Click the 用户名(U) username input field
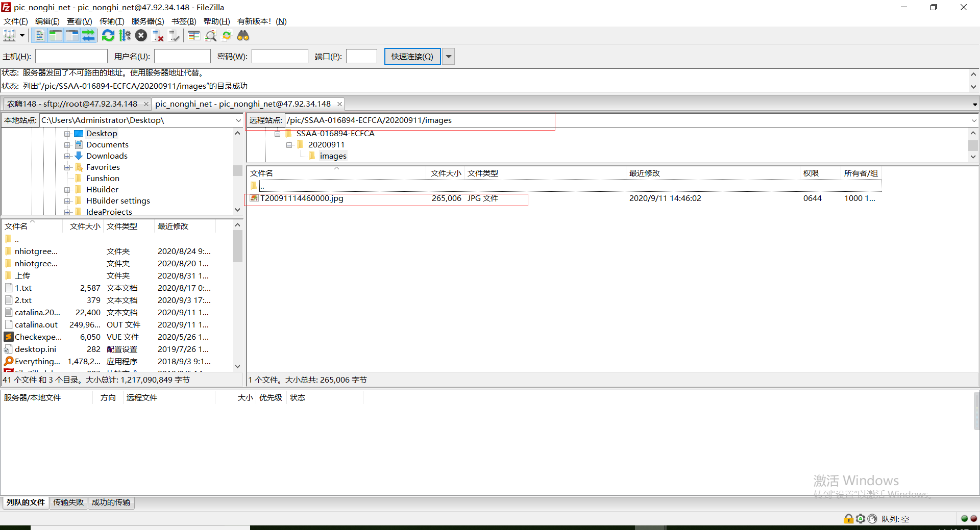 (182, 56)
